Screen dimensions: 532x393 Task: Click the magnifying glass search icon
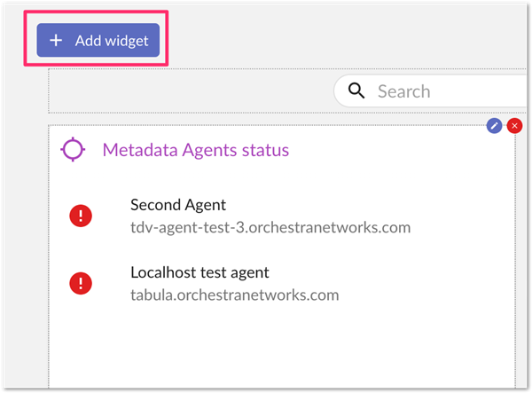356,91
